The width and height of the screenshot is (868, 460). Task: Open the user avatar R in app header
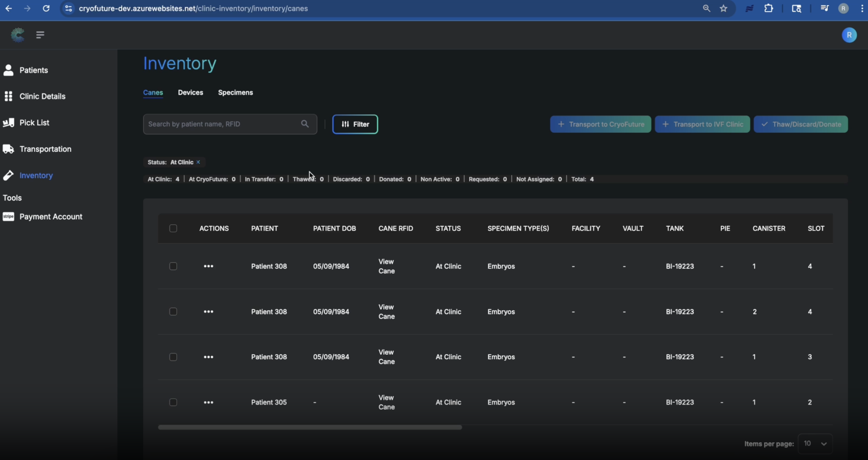[x=849, y=35]
